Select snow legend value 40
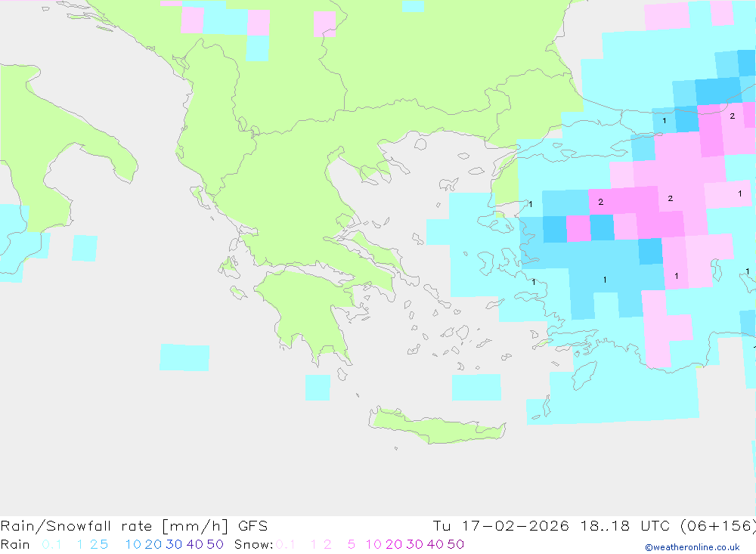 click(435, 544)
